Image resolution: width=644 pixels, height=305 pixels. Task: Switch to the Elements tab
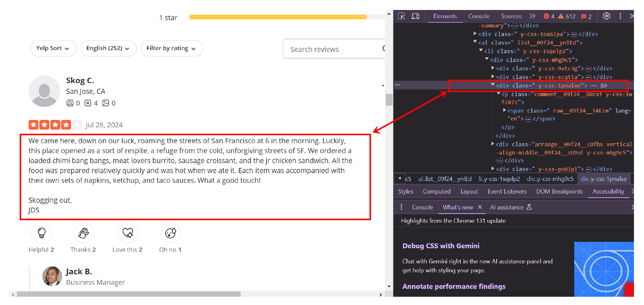(445, 16)
